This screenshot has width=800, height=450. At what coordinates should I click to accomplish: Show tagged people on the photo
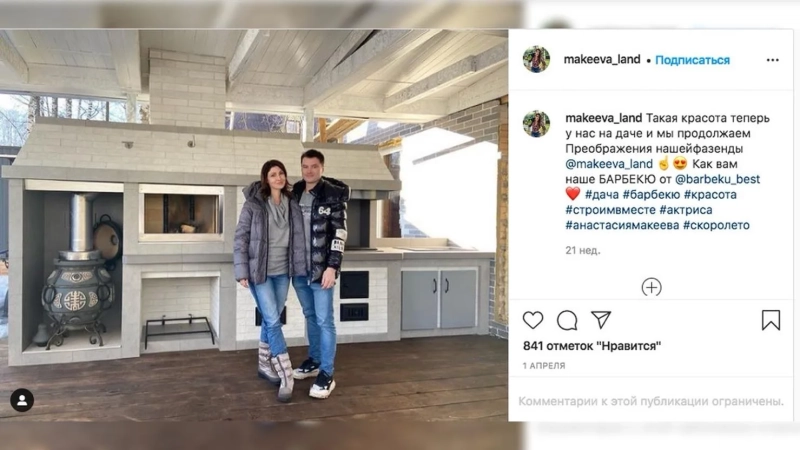22,400
